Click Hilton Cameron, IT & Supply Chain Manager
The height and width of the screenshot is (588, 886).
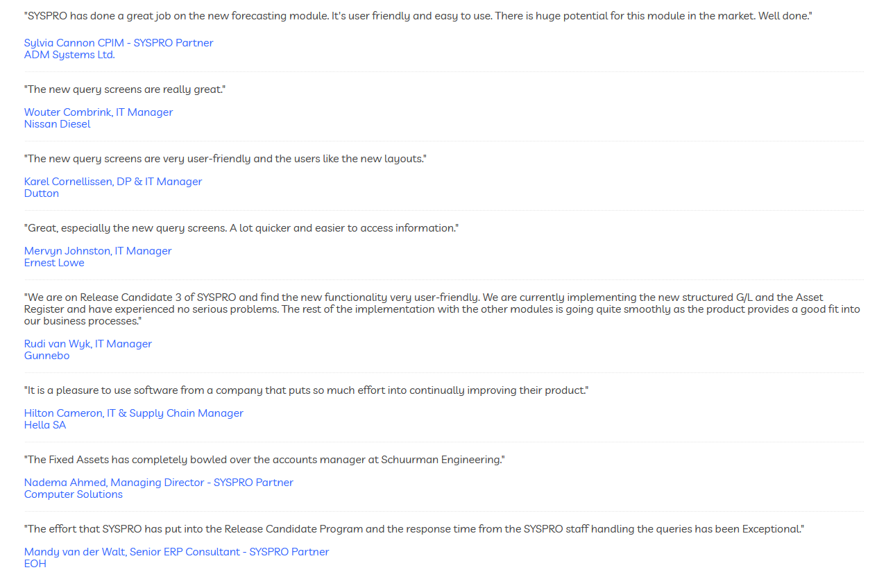134,413
